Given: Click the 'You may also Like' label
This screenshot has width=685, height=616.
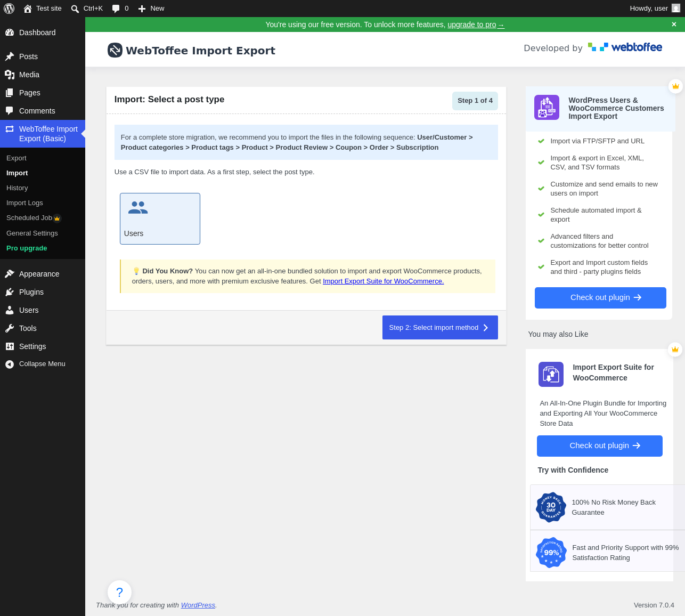Looking at the screenshot, I should pos(558,334).
